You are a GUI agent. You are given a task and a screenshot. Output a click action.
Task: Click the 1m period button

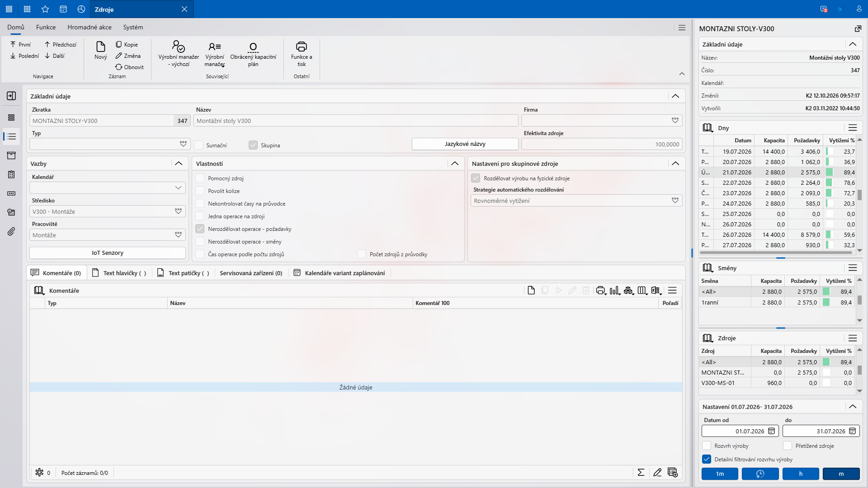tap(720, 474)
